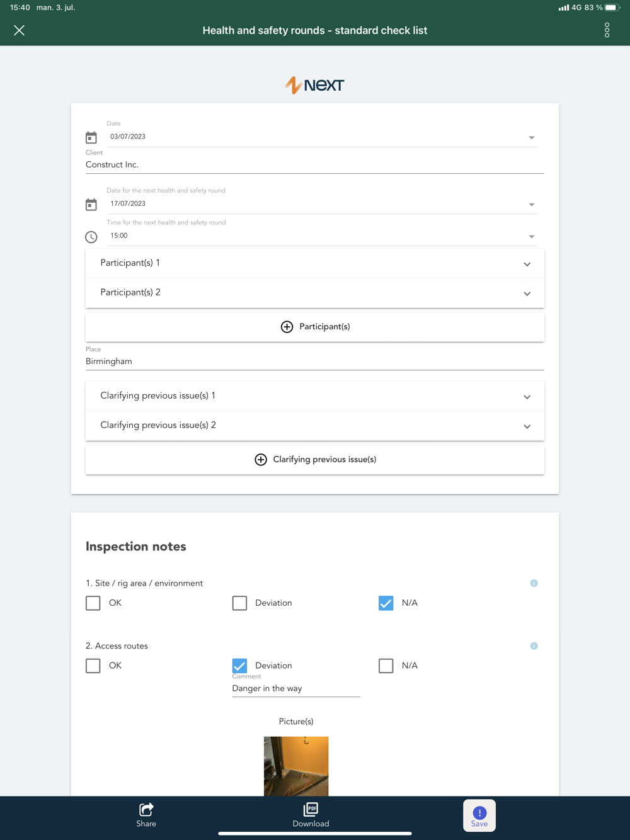Uncheck Deviation for Access routes
Screen dimensions: 630x840
(239, 666)
